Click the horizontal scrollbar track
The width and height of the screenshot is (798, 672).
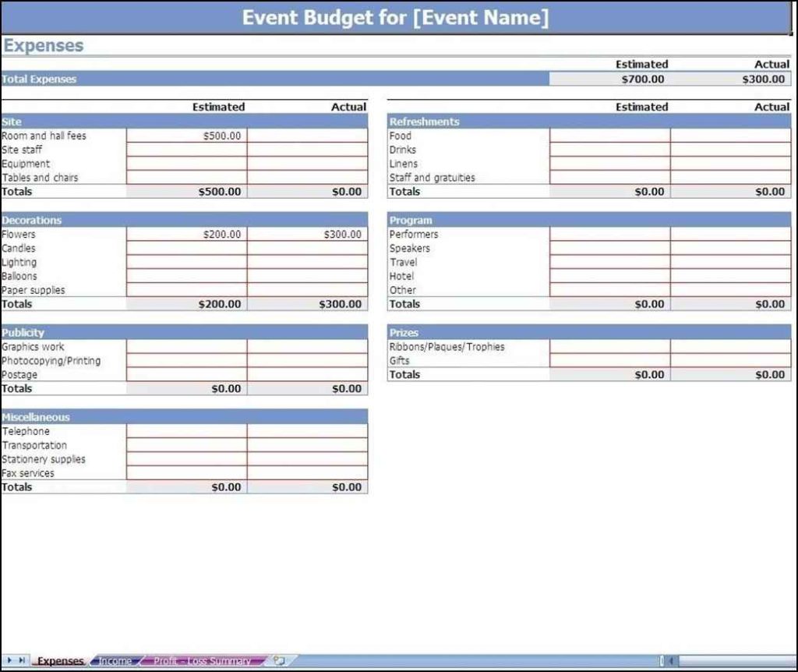pyautogui.click(x=733, y=661)
